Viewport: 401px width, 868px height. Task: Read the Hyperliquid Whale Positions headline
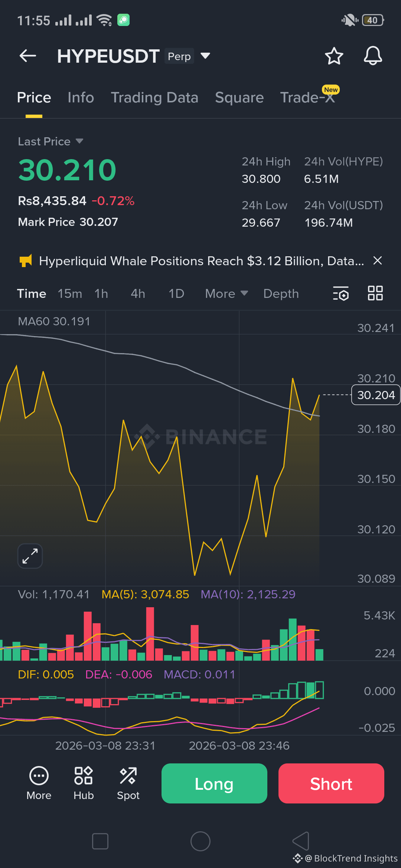coord(202,261)
